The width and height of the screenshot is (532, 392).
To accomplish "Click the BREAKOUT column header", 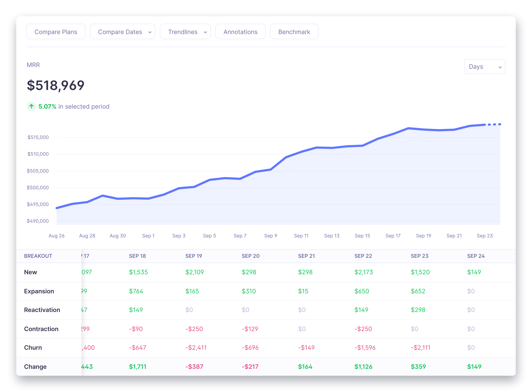I will [x=38, y=256].
